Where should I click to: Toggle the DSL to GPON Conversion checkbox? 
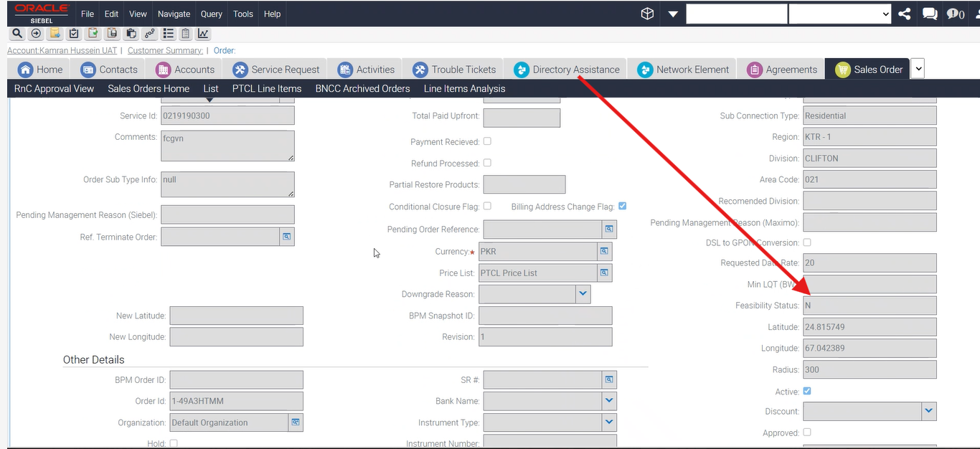807,242
